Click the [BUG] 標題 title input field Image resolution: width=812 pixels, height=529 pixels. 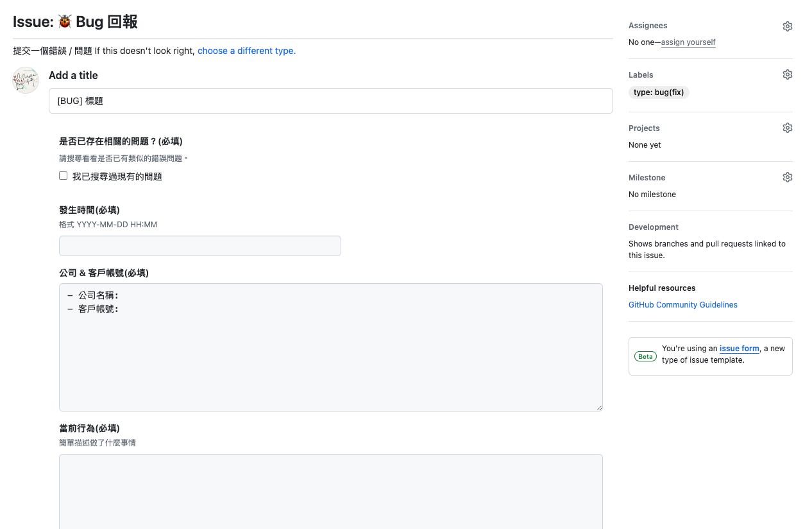(330, 100)
